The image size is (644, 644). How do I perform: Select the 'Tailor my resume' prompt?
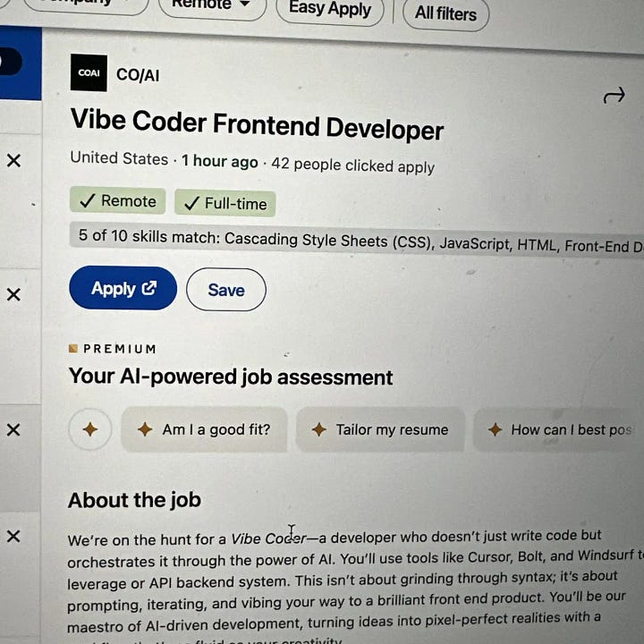click(380, 430)
